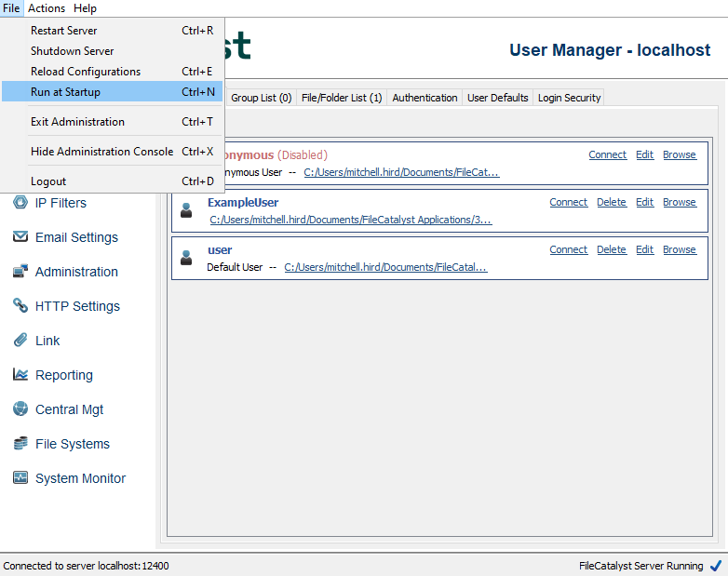The height and width of the screenshot is (576, 728).
Task: Switch to Group List (0) tab
Action: (261, 98)
